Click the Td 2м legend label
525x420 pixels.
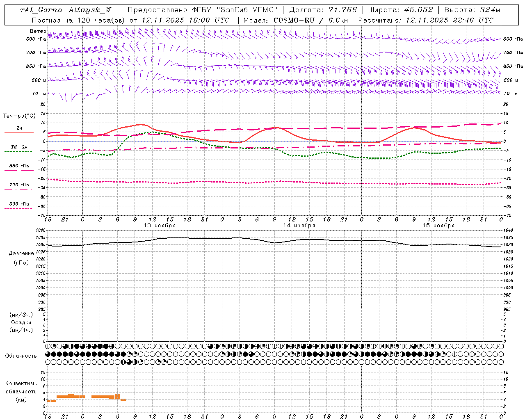pyautogui.click(x=19, y=147)
